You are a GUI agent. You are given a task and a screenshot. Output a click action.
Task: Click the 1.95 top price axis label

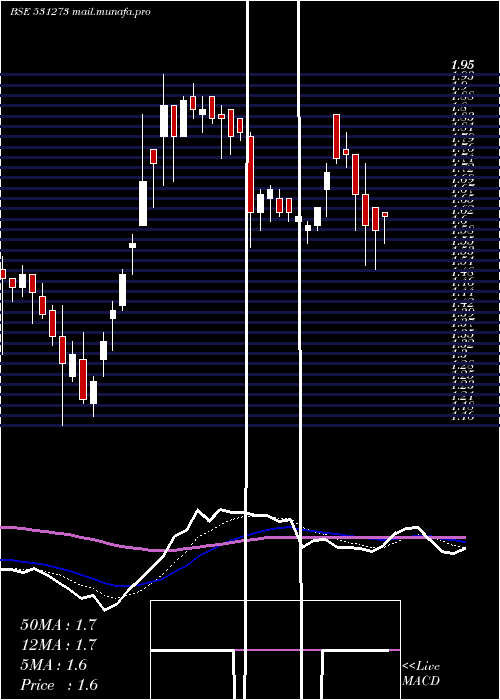462,65
